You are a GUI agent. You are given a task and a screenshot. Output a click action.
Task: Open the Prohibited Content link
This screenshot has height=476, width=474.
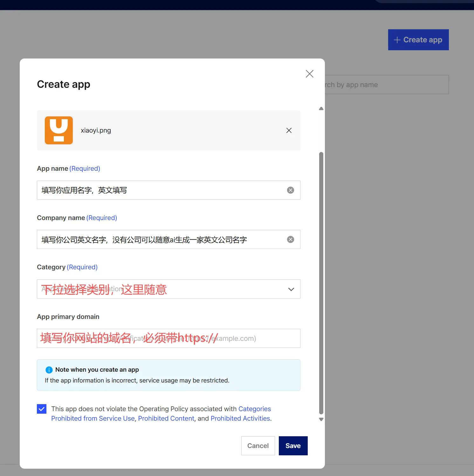pyautogui.click(x=166, y=418)
